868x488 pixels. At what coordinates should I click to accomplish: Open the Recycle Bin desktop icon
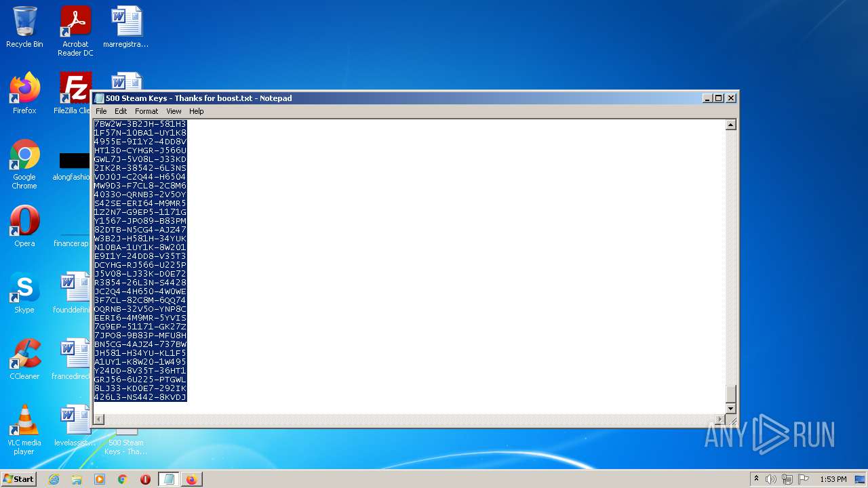24,27
